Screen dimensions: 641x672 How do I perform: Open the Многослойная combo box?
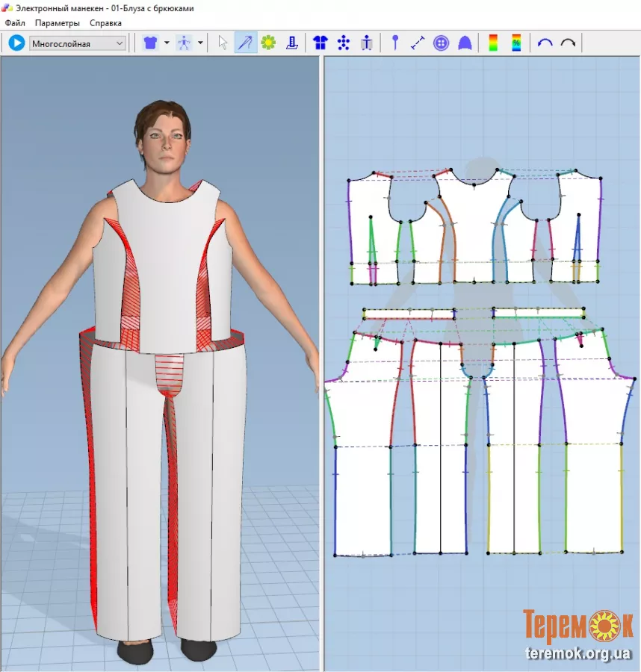click(78, 43)
